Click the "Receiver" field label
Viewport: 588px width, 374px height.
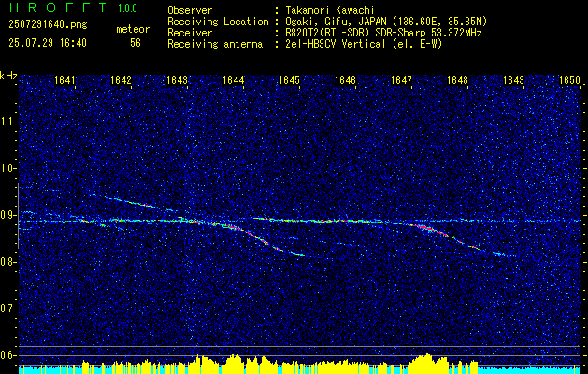[x=190, y=33]
